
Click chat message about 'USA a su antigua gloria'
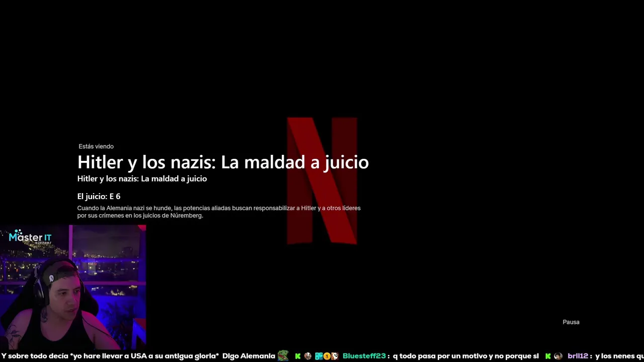(110, 356)
